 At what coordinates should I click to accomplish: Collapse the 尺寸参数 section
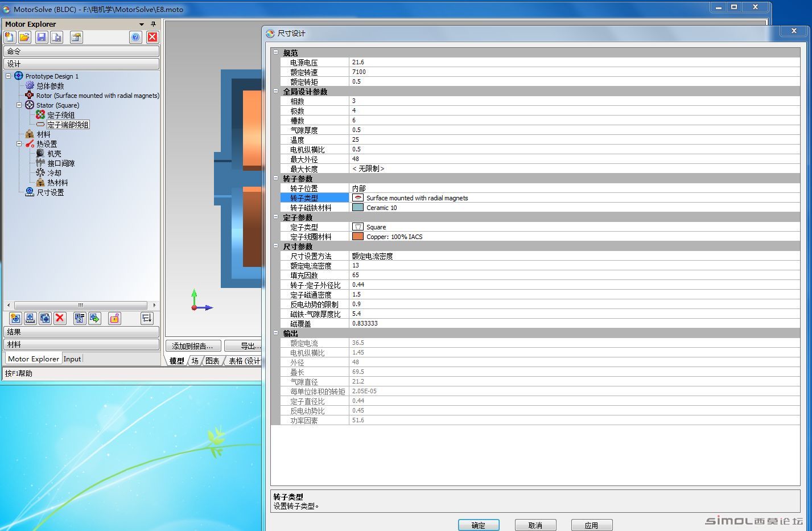[276, 246]
